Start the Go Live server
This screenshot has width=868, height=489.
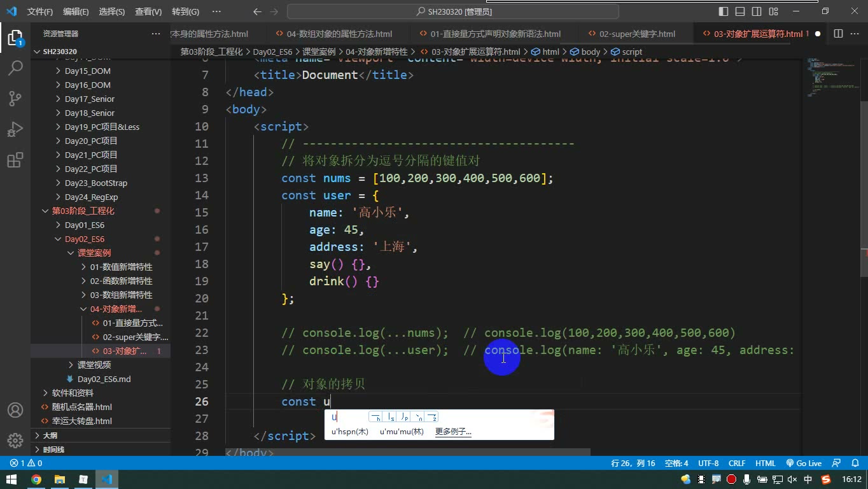pyautogui.click(x=804, y=464)
